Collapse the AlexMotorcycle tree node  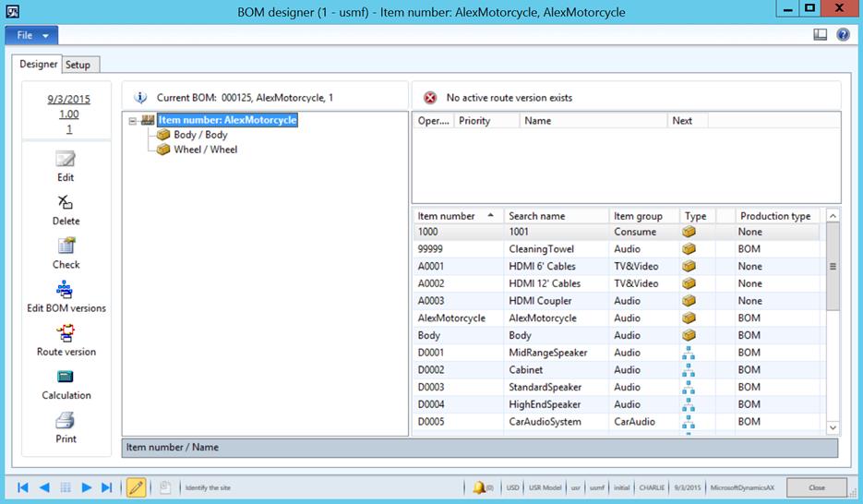132,121
